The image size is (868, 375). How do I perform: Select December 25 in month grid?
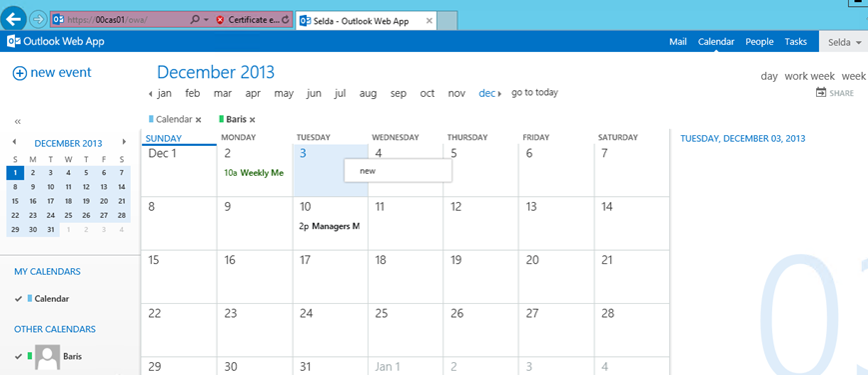(x=406, y=330)
